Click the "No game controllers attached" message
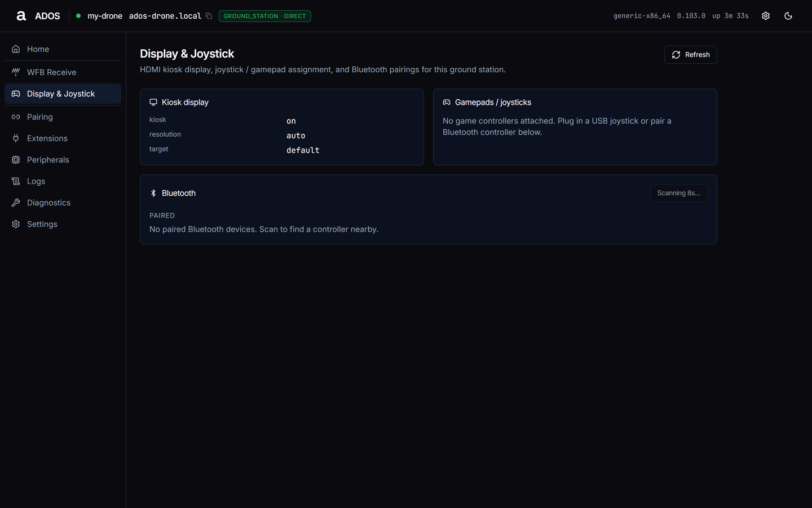The height and width of the screenshot is (508, 812). pos(557,126)
